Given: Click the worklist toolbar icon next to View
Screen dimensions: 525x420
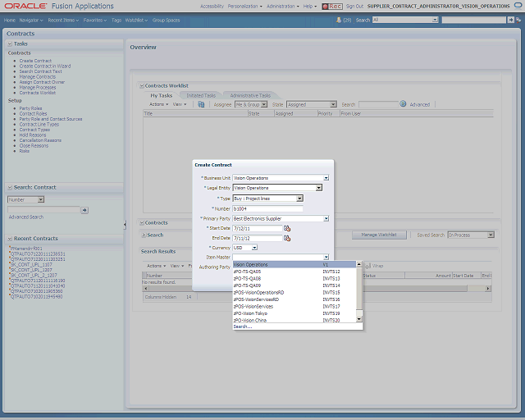Looking at the screenshot, I should point(201,104).
